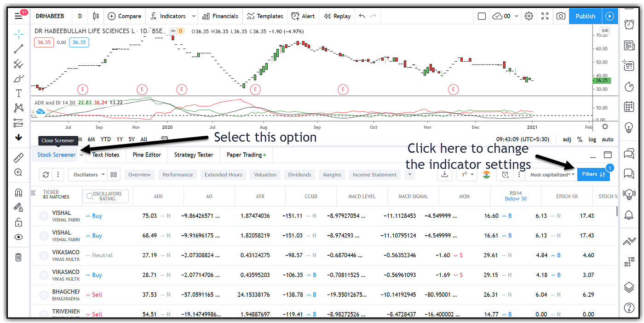
Task: Open public chats in right sidebar
Action: 629,153
